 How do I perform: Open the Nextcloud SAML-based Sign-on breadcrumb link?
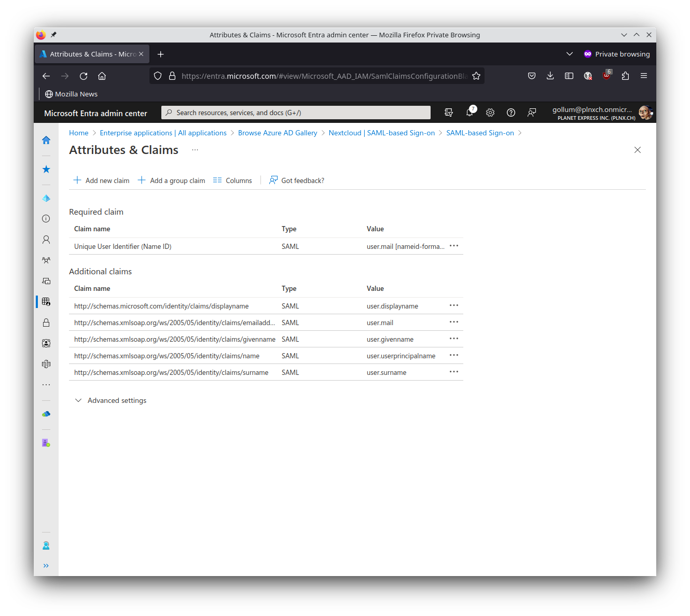click(x=382, y=133)
